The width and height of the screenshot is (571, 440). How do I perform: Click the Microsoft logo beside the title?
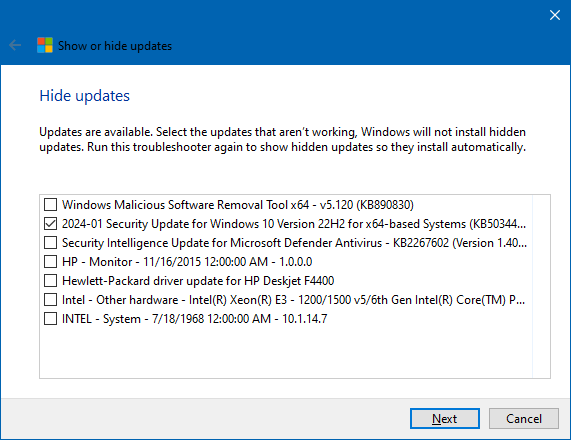click(45, 46)
